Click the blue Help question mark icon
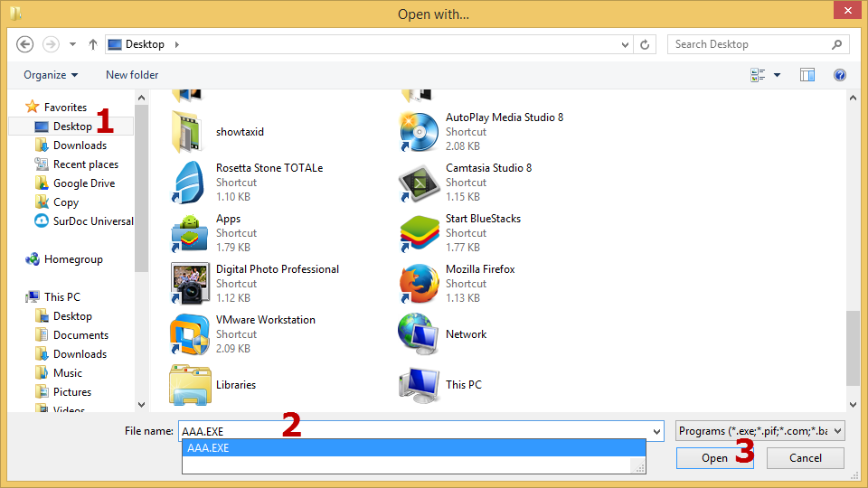This screenshot has width=868, height=488. (839, 75)
